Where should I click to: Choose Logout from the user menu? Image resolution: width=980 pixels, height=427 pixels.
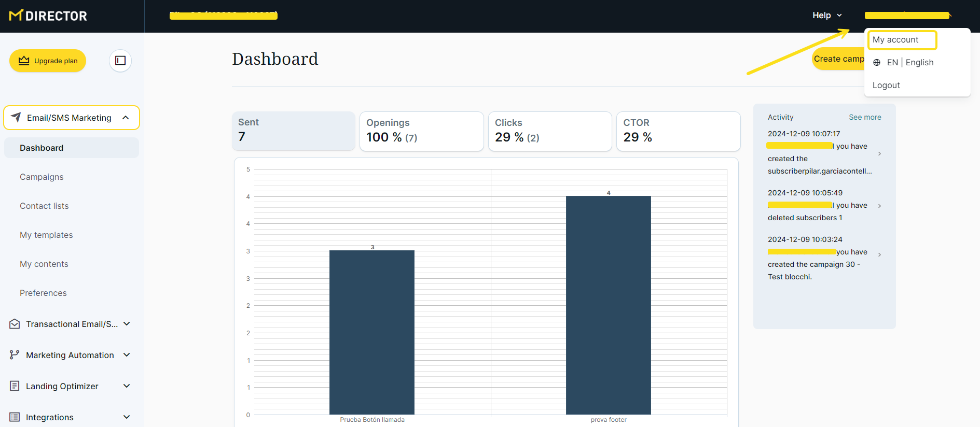point(886,86)
